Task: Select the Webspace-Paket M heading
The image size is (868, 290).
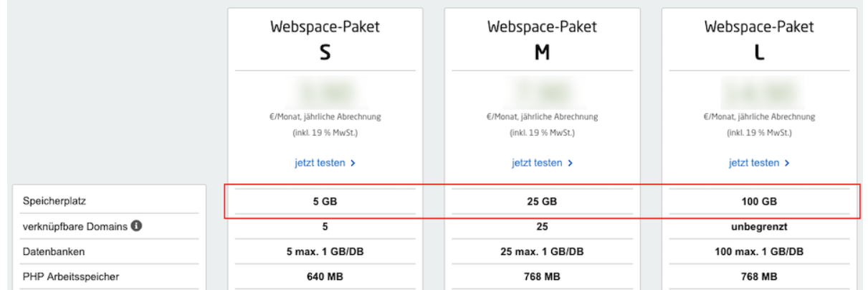Action: coord(542,39)
